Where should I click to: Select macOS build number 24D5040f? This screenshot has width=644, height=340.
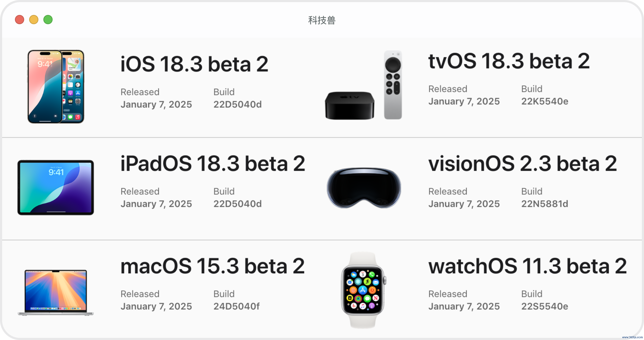click(237, 306)
